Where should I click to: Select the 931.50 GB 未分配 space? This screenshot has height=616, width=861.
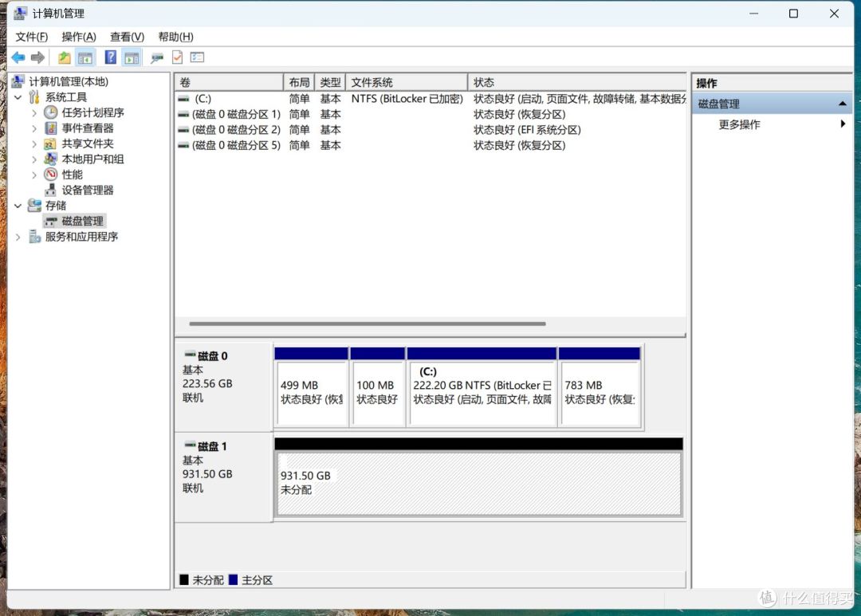[x=478, y=483]
